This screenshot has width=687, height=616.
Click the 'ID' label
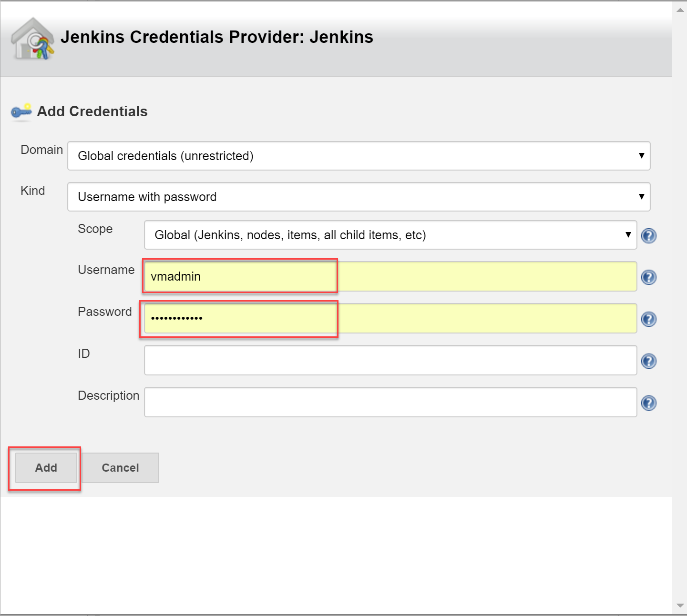[84, 353]
